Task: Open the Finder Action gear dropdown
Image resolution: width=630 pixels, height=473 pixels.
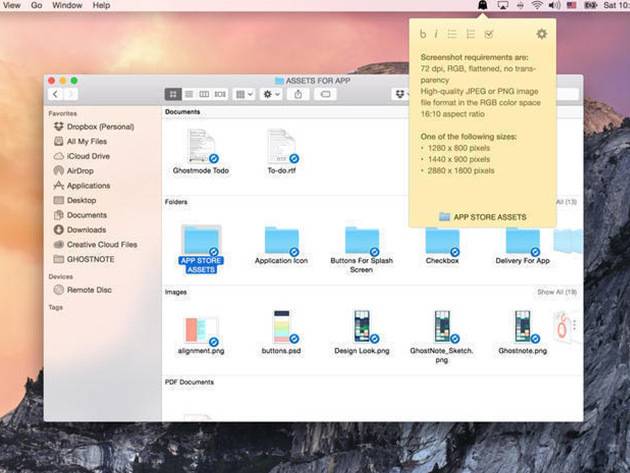Action: tap(271, 94)
